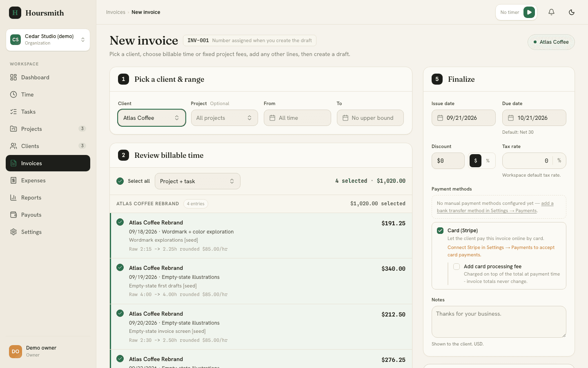Click the 4 entries badge
Viewport: 588px width, 368px height.
pos(196,204)
